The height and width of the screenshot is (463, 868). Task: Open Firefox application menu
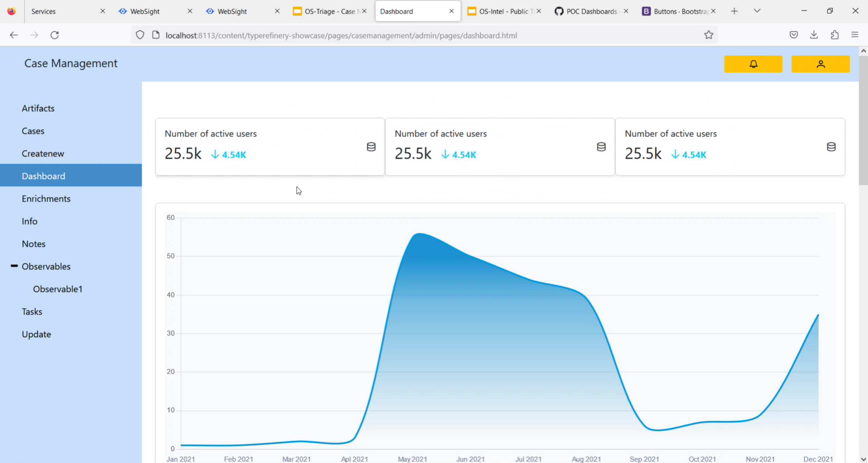pos(855,35)
